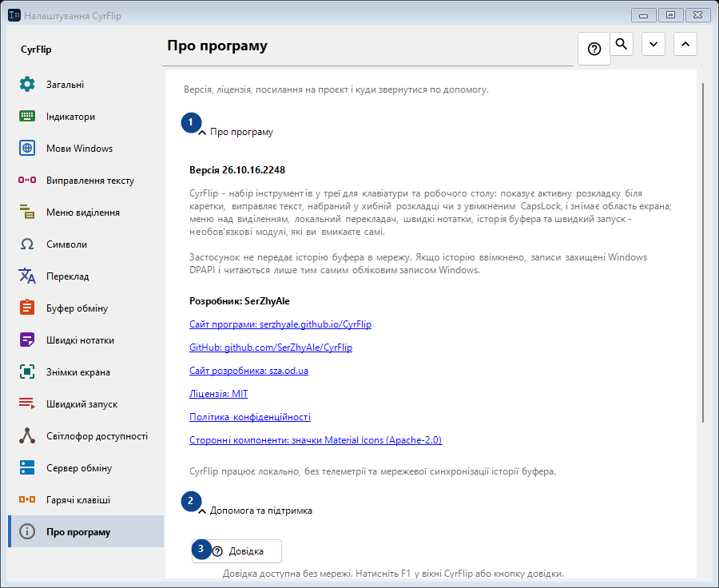719x588 pixels.
Task: Click the omega icon for Символи
Action: coord(27,244)
